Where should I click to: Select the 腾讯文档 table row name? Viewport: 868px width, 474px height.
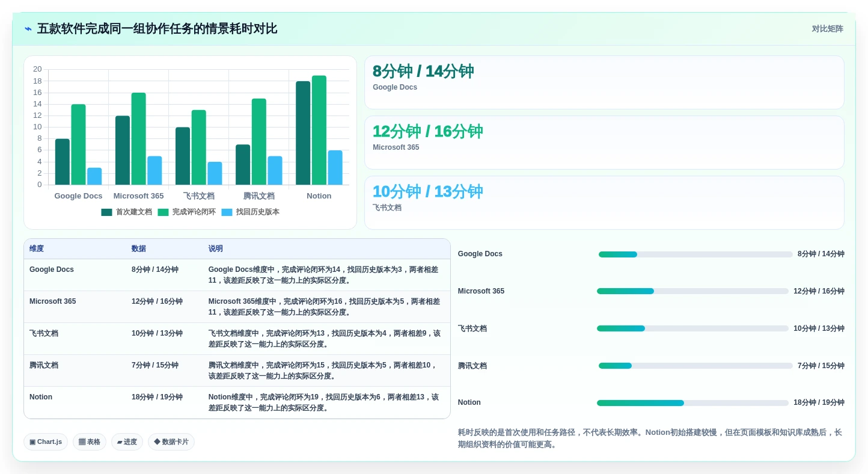[x=44, y=365]
